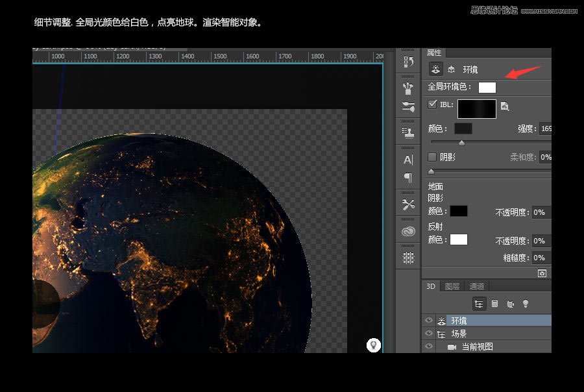Click the 地面 heading text
Viewport: 584px width, 392px height.
(x=435, y=186)
